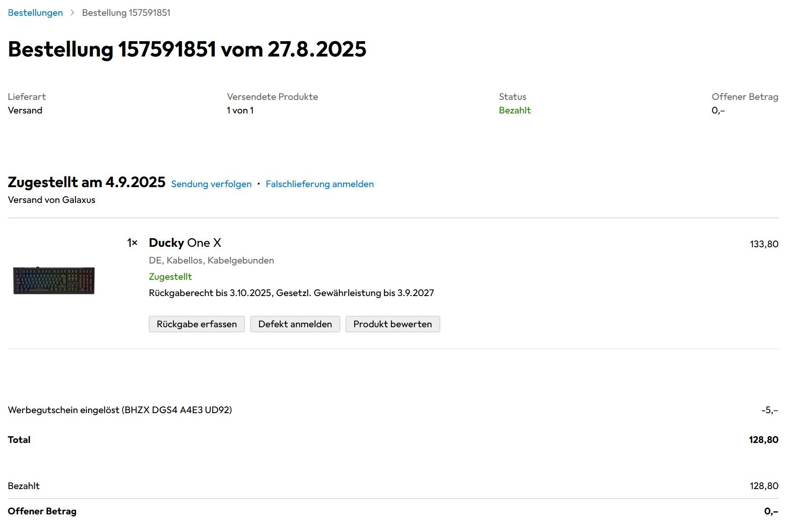Screen dimensions: 793x532
Task: Click the bold Total amount 128,80
Action: pyautogui.click(x=763, y=440)
